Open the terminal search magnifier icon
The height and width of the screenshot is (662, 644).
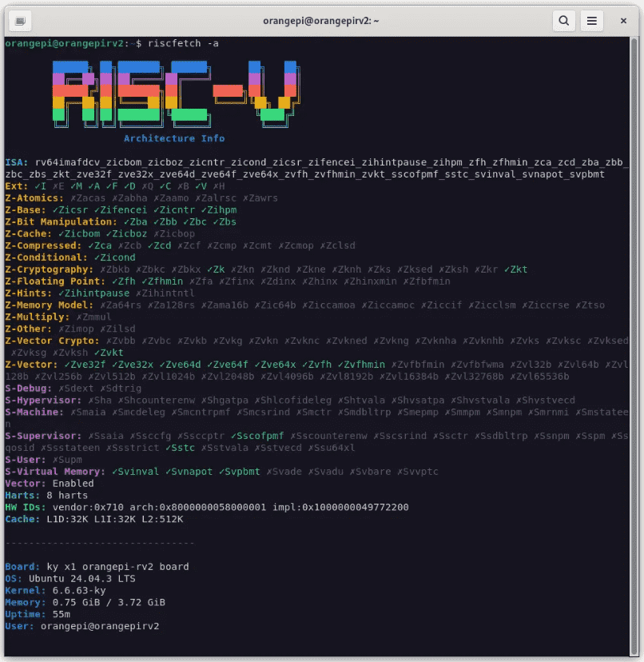point(564,21)
